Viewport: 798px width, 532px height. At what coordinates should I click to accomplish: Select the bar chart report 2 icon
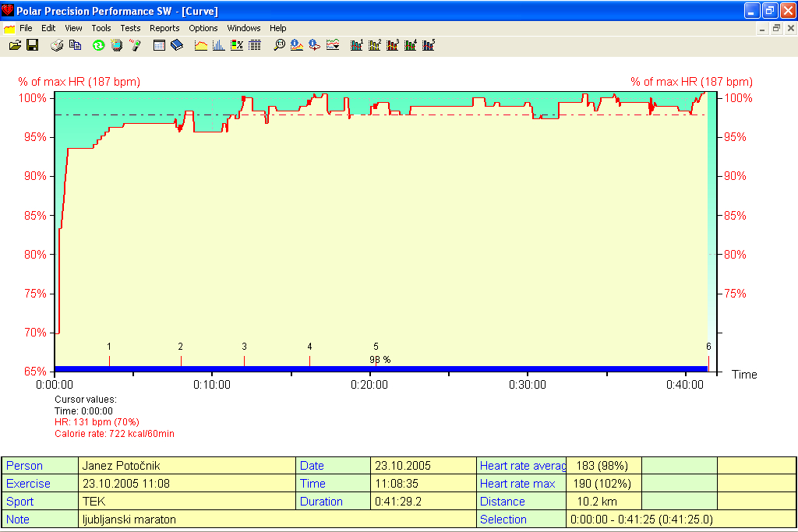(x=375, y=45)
